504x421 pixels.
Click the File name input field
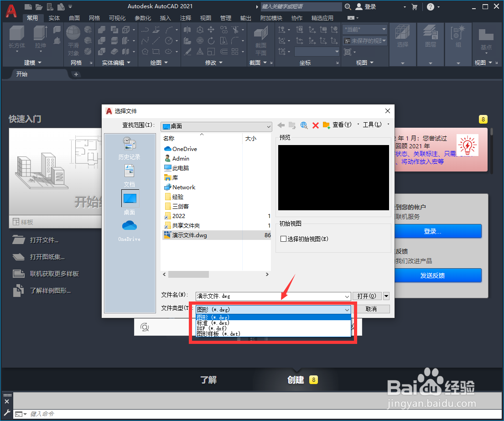point(270,296)
